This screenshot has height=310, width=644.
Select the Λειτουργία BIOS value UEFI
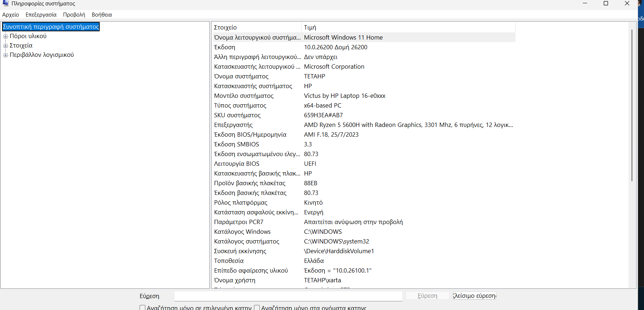310,164
